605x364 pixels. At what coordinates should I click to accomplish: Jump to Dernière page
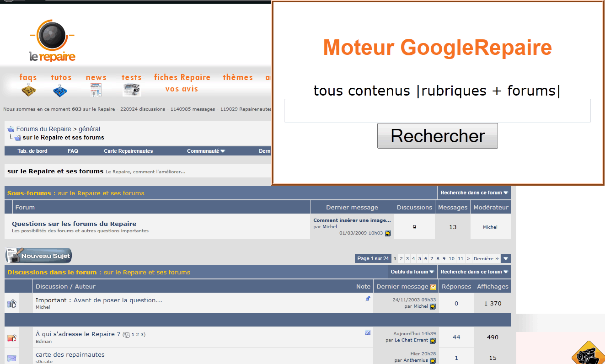click(x=486, y=258)
